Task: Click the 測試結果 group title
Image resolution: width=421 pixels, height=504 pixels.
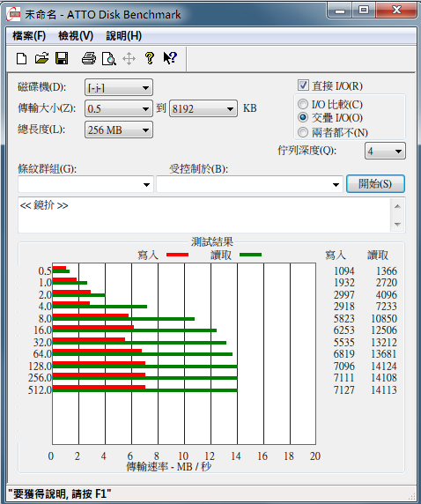Action: click(x=212, y=241)
